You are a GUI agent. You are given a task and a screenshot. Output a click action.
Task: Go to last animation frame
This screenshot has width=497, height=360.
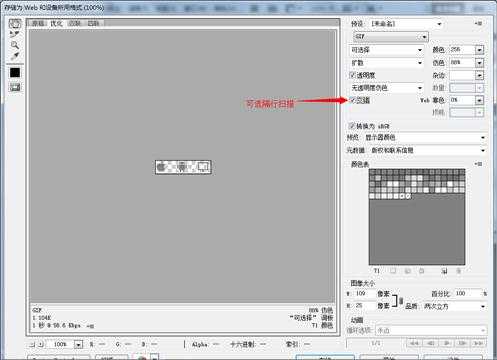click(478, 343)
